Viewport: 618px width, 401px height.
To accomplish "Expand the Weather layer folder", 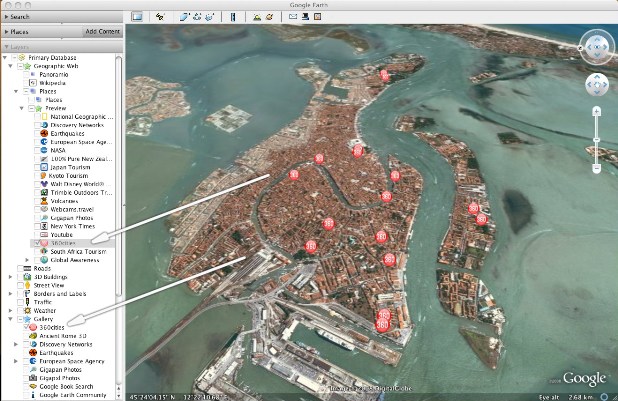I will click(10, 310).
